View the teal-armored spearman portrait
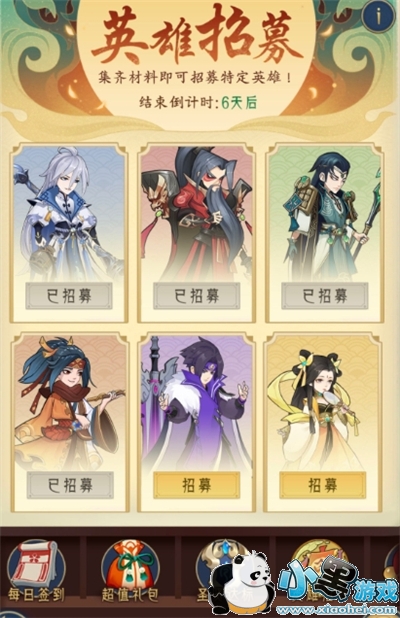Screen dimensions: 400x618 click(325, 213)
